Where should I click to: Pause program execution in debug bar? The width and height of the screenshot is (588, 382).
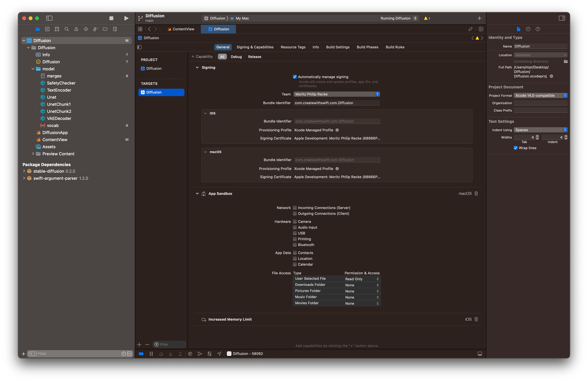[x=151, y=354]
